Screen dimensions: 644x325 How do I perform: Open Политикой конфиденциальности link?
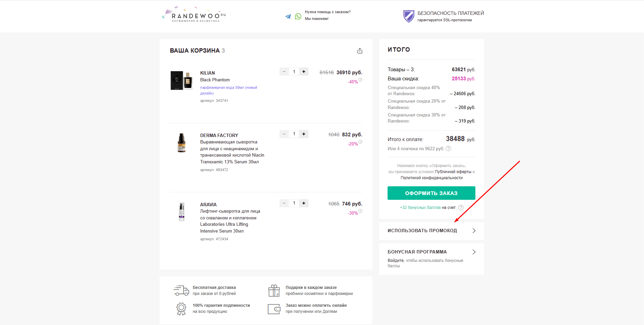(431, 178)
